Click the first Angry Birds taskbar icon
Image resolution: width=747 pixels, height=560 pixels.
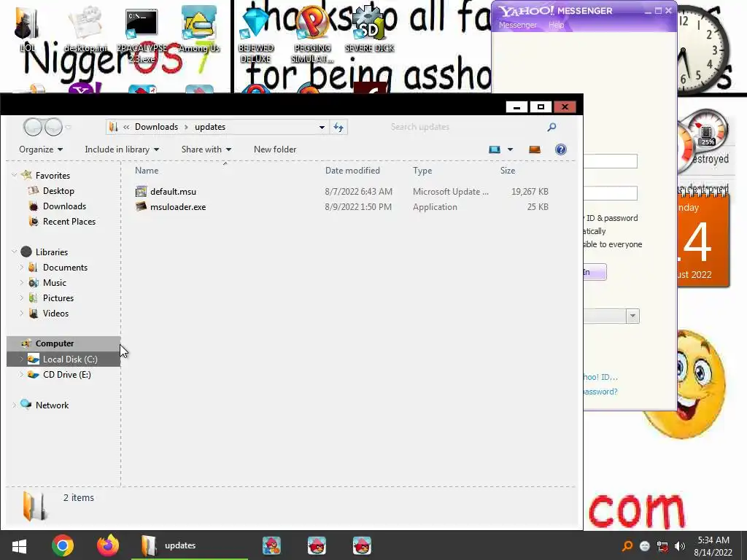click(x=271, y=545)
